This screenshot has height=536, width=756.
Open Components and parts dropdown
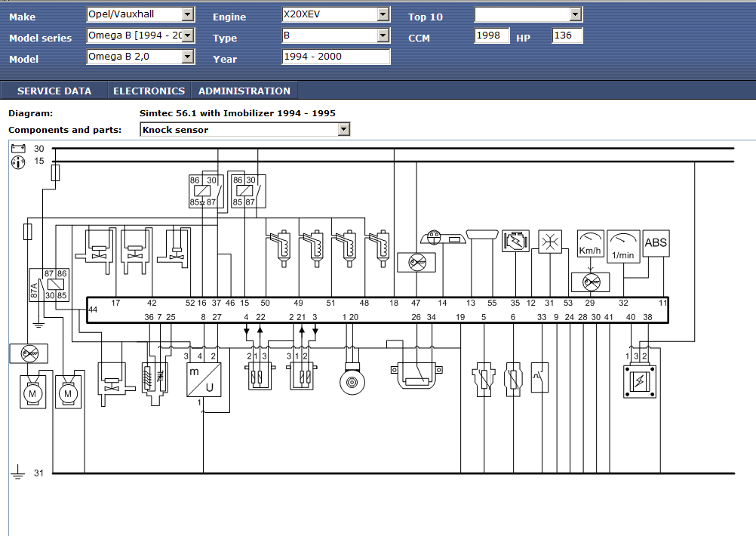(343, 129)
